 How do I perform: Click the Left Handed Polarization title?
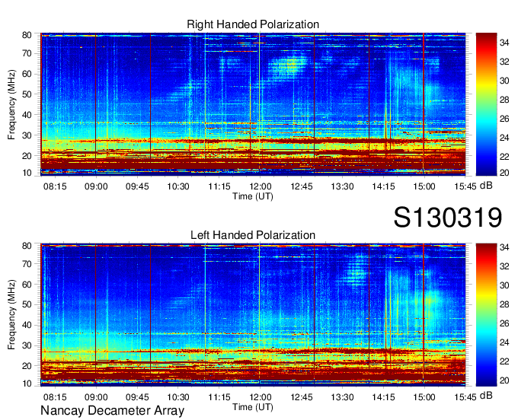(x=253, y=235)
